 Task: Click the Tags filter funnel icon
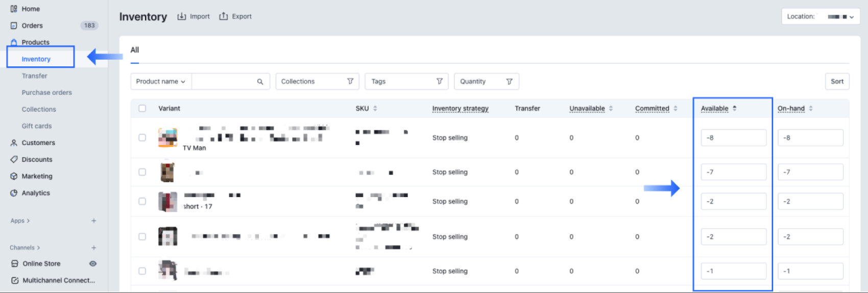pyautogui.click(x=439, y=81)
